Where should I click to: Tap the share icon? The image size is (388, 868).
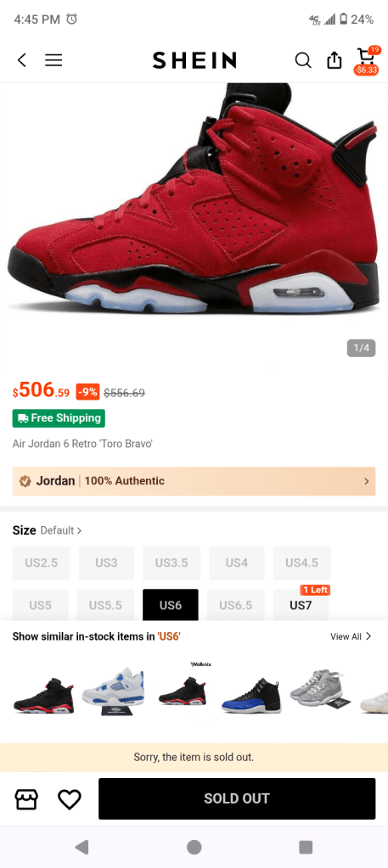[335, 59]
